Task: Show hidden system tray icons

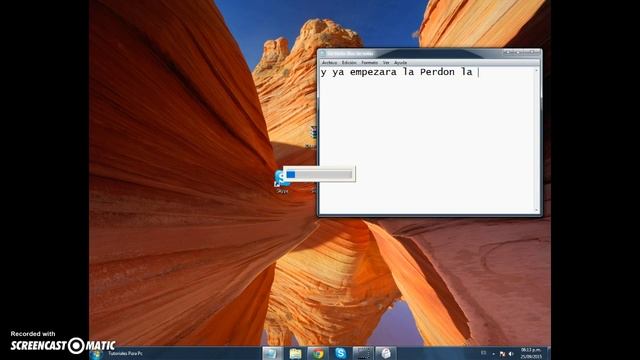Action: (x=493, y=354)
